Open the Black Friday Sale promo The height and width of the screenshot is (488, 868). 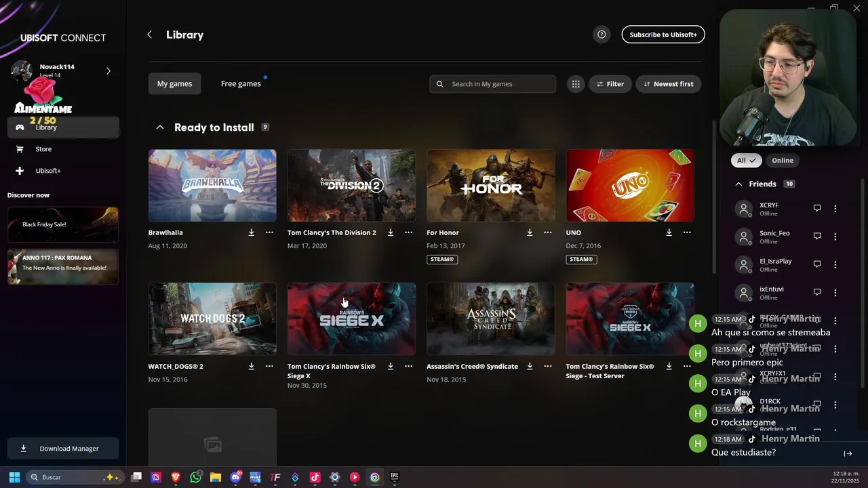[63, 224]
